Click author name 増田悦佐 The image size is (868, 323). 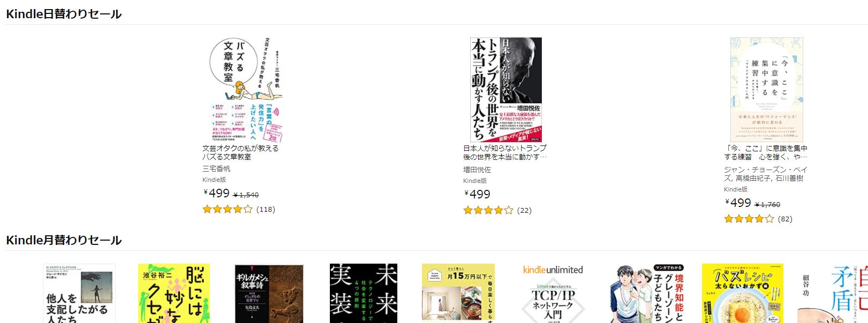coord(477,170)
